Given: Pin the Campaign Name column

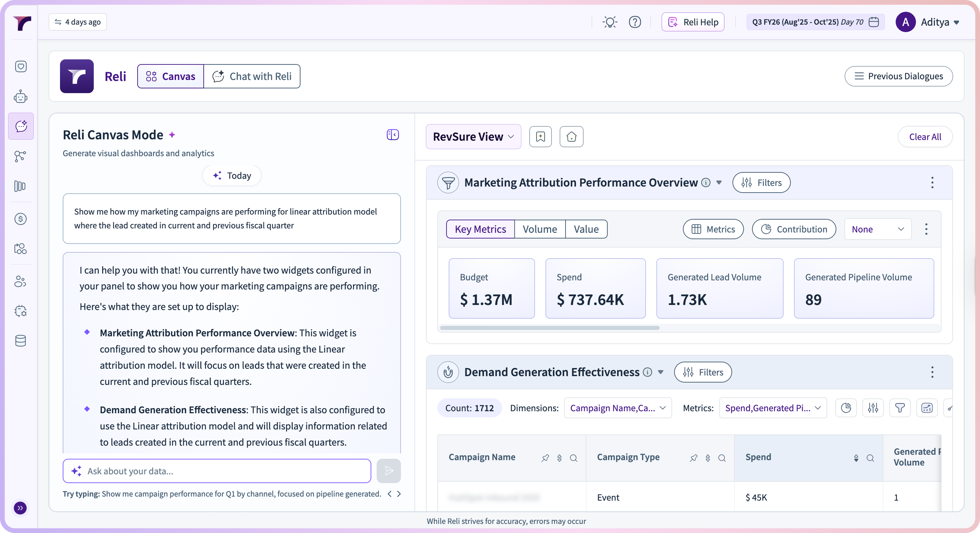Looking at the screenshot, I should [x=545, y=458].
